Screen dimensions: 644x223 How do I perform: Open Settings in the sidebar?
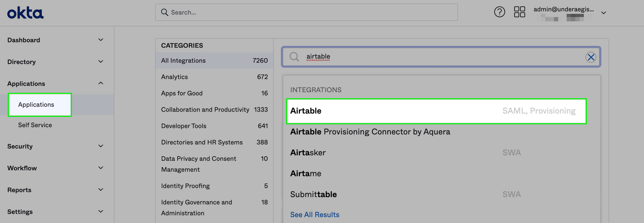point(20,212)
